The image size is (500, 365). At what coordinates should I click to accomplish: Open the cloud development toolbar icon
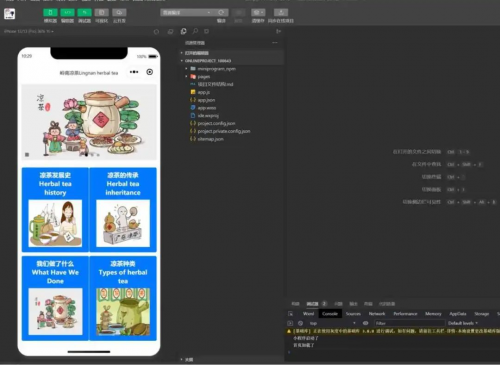[119, 13]
